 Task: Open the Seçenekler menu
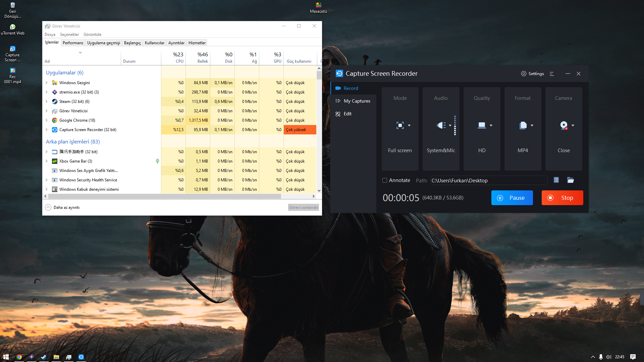coord(69,35)
